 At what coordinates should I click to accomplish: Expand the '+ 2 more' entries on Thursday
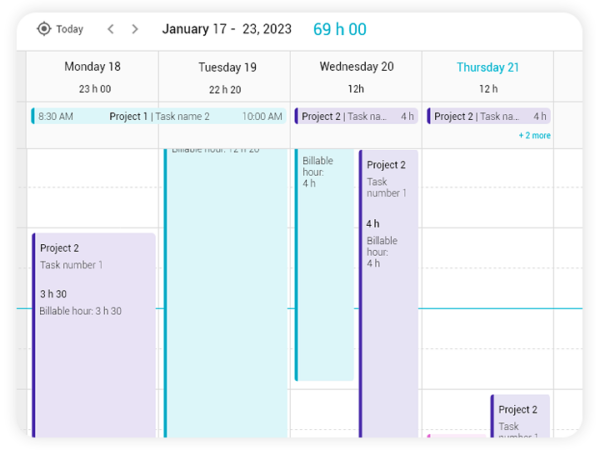click(x=534, y=135)
